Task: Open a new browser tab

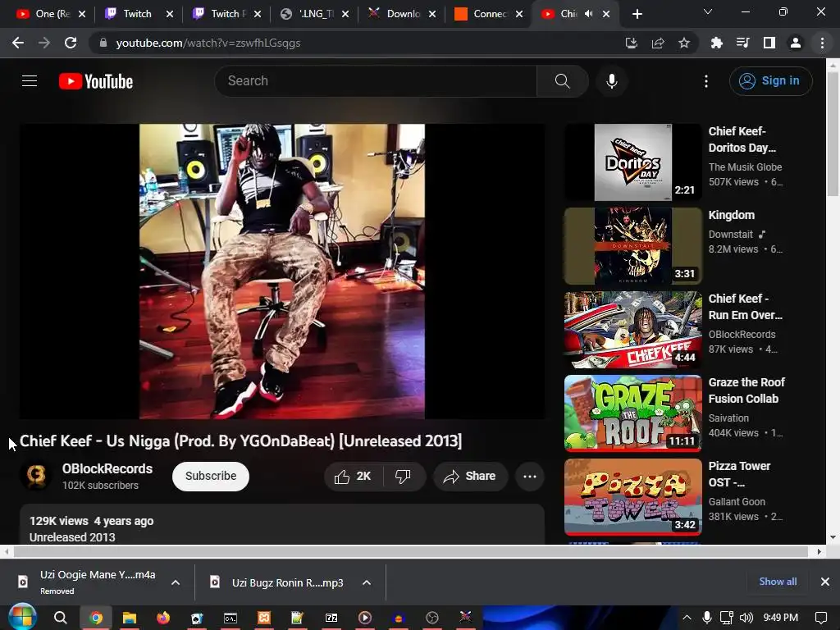Action: coord(637,14)
